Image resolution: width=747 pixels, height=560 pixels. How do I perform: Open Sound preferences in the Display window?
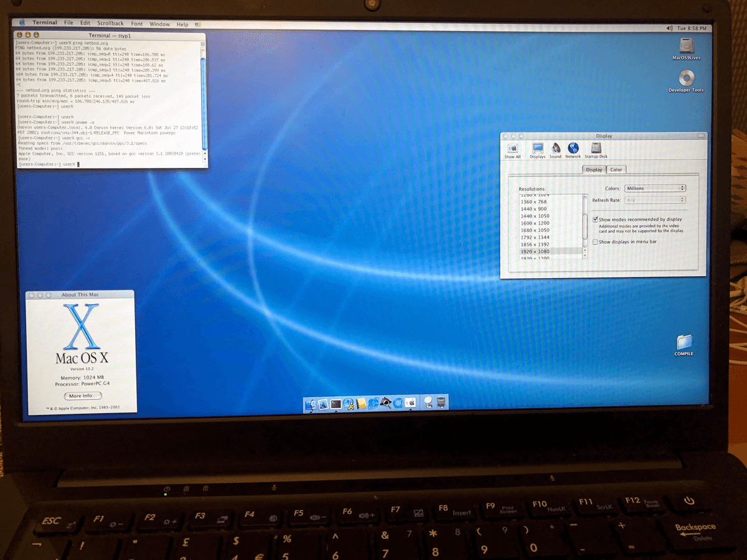coord(555,148)
